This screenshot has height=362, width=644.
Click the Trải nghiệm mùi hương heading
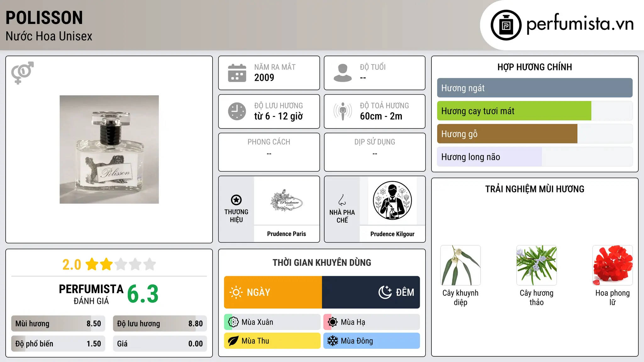(535, 189)
